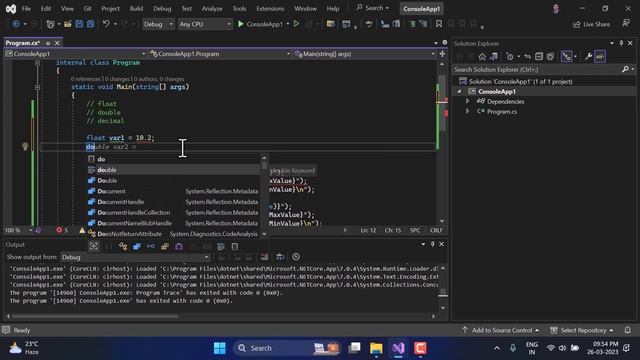
Task: Click the clock timestamp icon in Output toolbar
Action: pyautogui.click(x=296, y=257)
